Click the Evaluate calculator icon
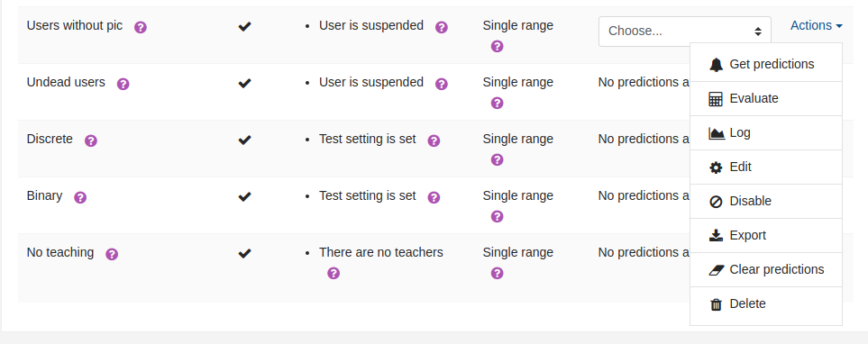The width and height of the screenshot is (868, 344). pyautogui.click(x=716, y=99)
